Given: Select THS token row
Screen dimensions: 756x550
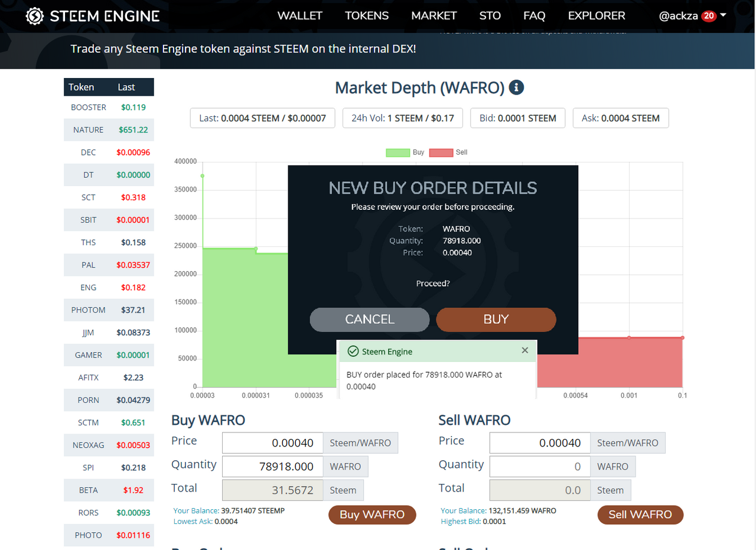Looking at the screenshot, I should [x=109, y=242].
